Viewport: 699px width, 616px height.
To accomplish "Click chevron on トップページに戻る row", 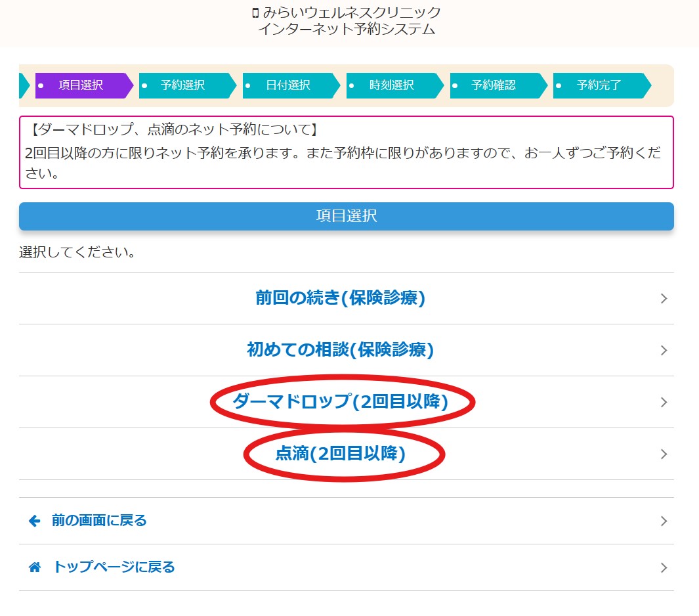I will point(664,568).
